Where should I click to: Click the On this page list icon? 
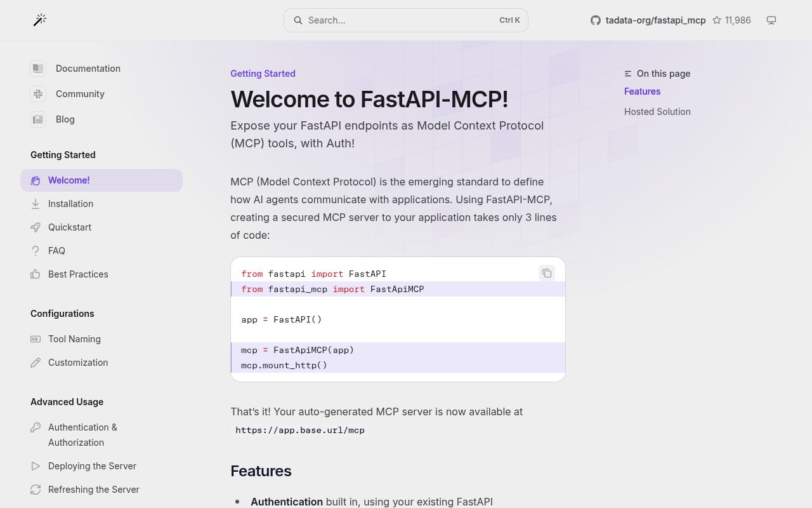pos(628,74)
